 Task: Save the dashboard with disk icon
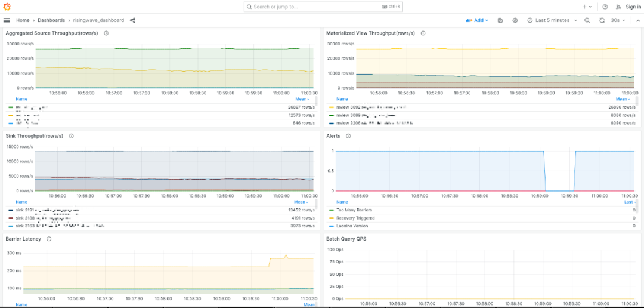point(500,20)
